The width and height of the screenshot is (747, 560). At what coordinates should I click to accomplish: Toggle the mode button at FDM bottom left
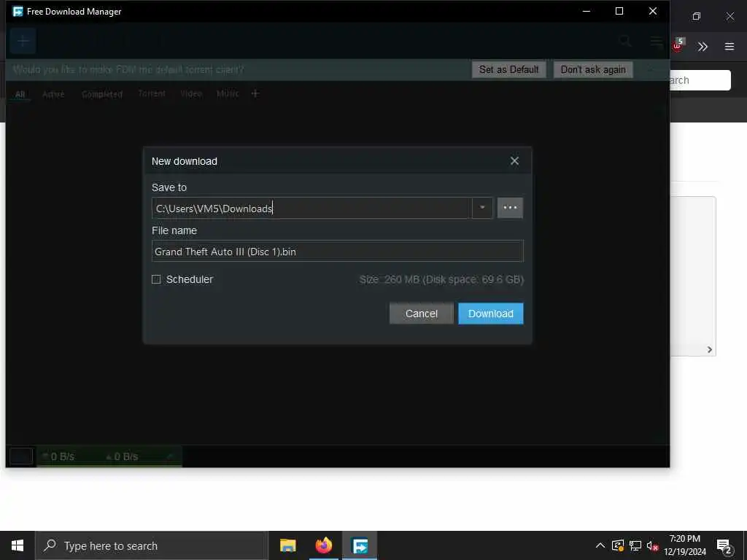[x=21, y=456]
